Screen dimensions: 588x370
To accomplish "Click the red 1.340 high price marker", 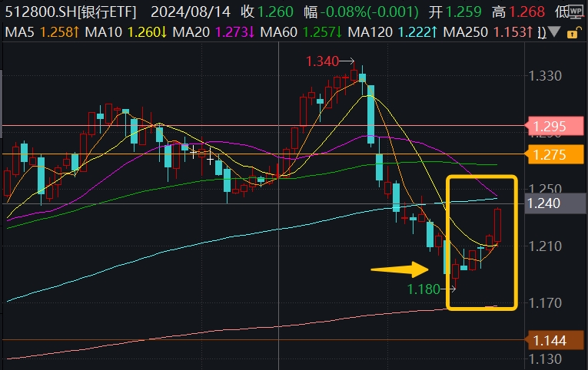I will [x=323, y=61].
